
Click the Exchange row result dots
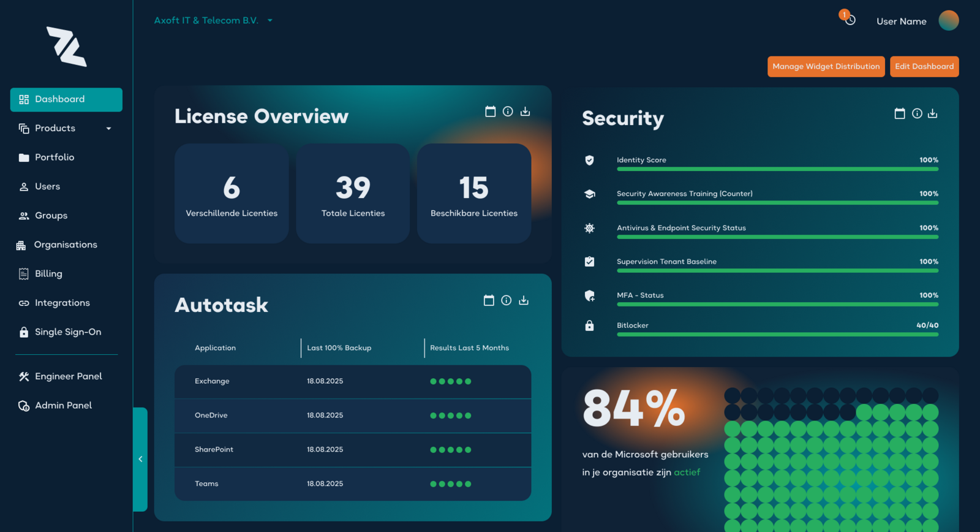451,382
